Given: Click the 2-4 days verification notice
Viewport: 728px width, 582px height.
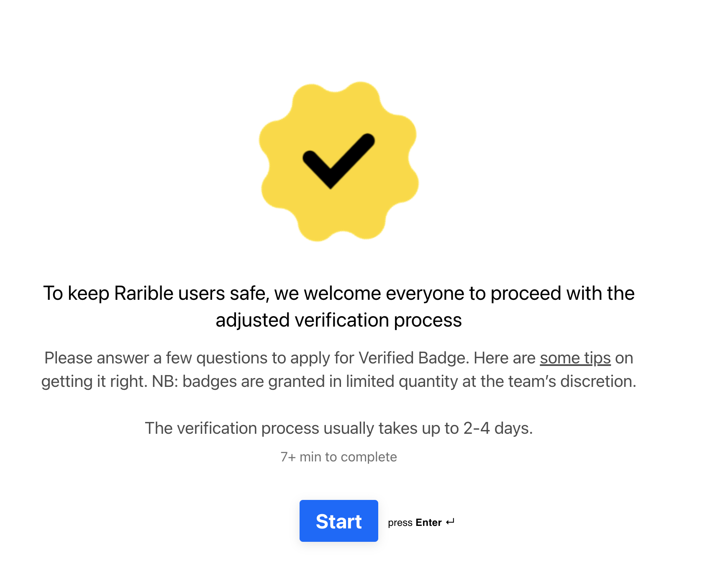Looking at the screenshot, I should (x=339, y=428).
